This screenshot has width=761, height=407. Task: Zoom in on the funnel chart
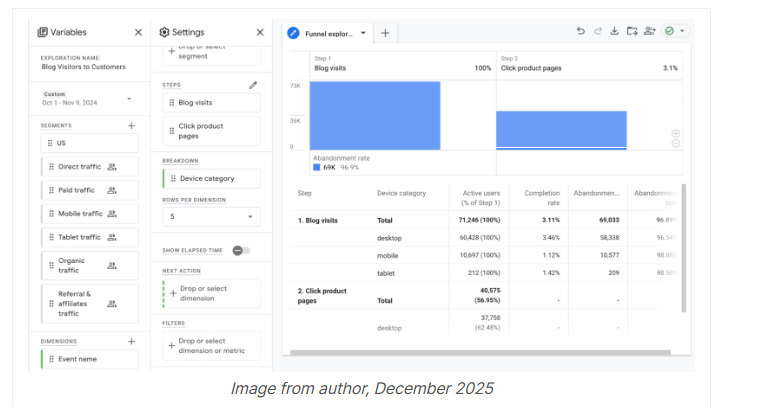[x=676, y=133]
